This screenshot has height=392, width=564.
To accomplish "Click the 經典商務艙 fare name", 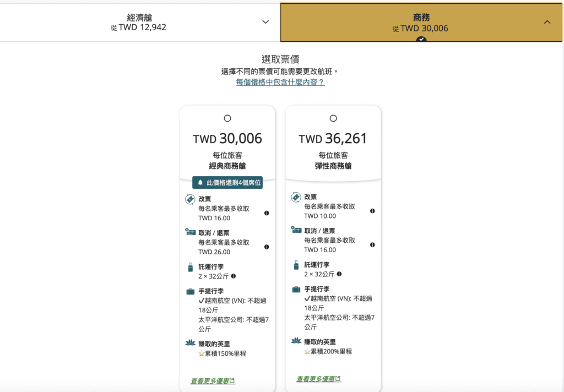I will coord(227,166).
